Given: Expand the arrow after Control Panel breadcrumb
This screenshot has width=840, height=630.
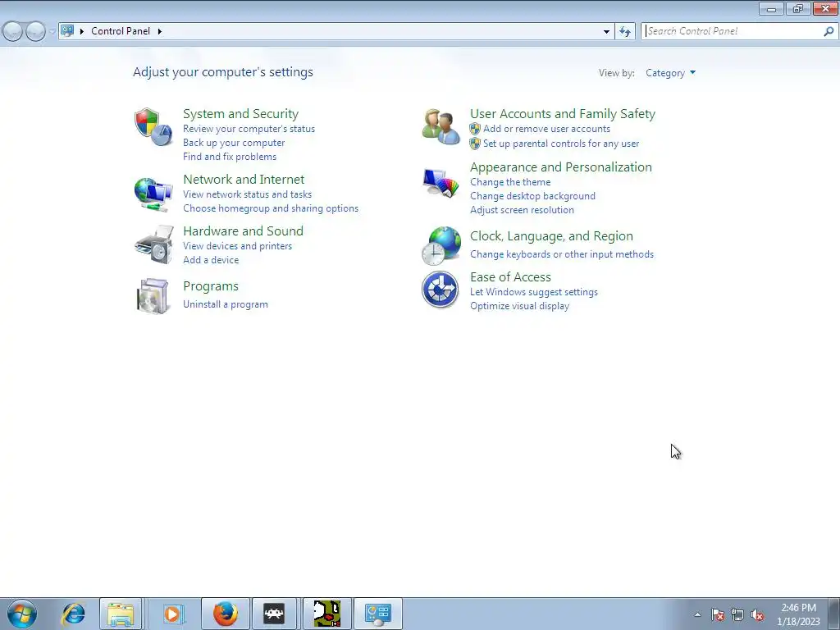Looking at the screenshot, I should 160,31.
